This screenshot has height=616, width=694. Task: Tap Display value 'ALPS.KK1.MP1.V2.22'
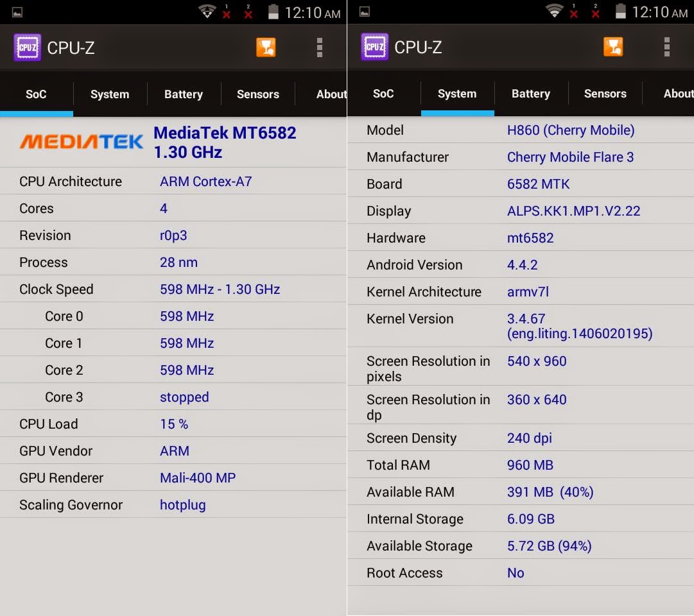point(573,211)
